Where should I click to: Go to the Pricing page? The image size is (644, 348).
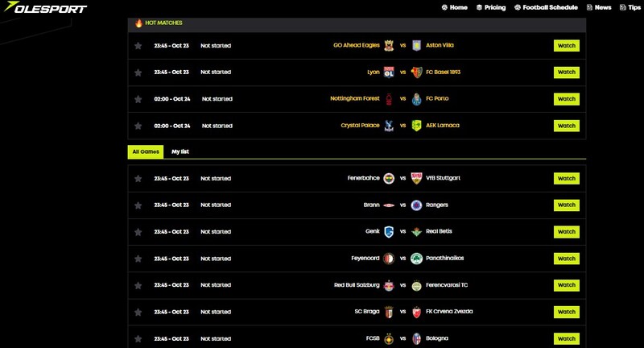click(x=491, y=7)
